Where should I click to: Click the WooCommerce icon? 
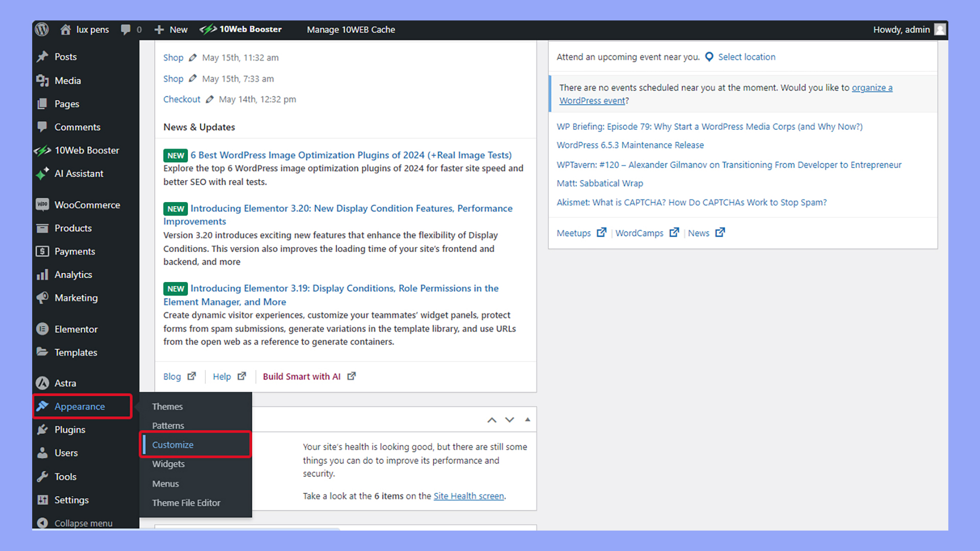coord(44,205)
